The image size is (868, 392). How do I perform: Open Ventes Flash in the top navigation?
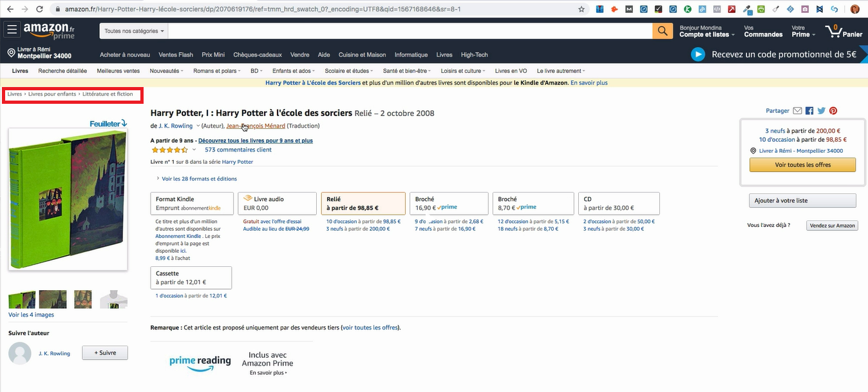coord(176,55)
